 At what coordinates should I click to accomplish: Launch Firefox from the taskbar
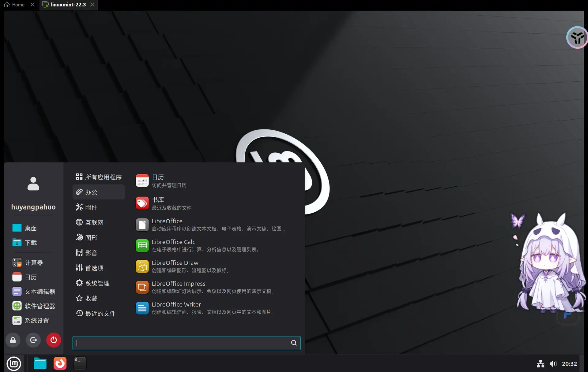point(60,363)
